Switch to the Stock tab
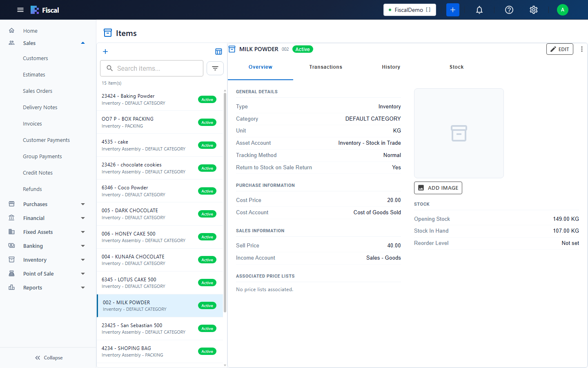The image size is (588, 368). tap(457, 67)
